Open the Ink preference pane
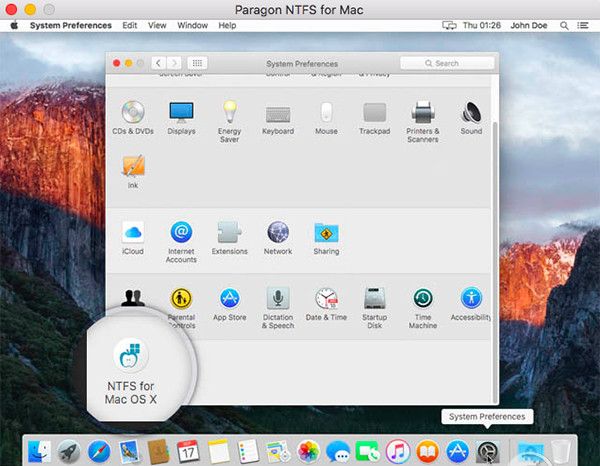The width and height of the screenshot is (600, 466). [x=133, y=171]
